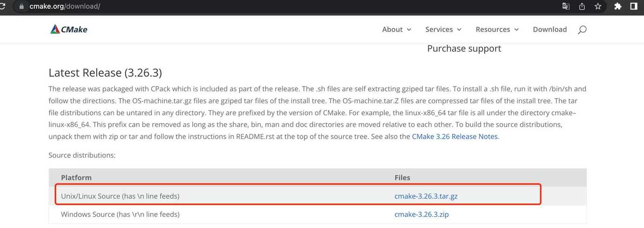This screenshot has height=228, width=644.
Task: Click the CMake logo in header
Action: [69, 29]
